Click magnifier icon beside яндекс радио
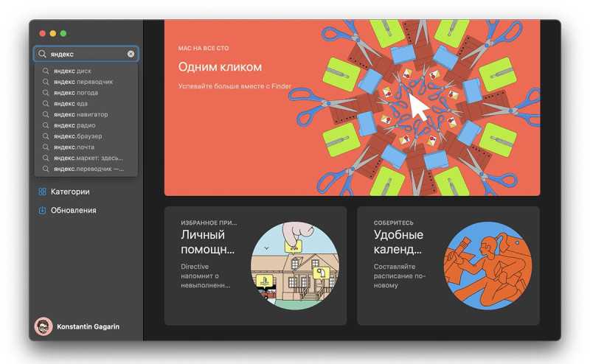The width and height of the screenshot is (590, 364). point(46,125)
